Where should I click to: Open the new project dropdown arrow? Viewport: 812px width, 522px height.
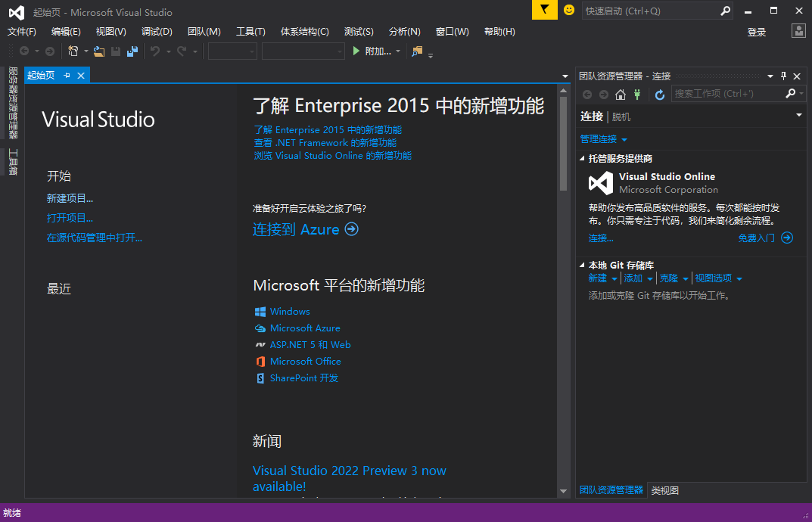(86, 51)
